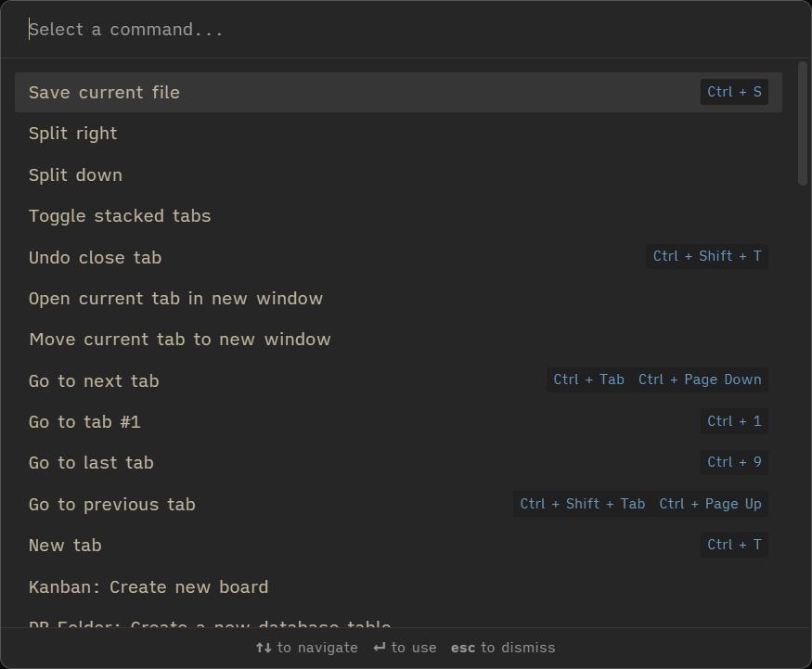Viewport: 812px width, 669px height.
Task: Click the scrollbar on the right edge
Action: tap(802, 121)
